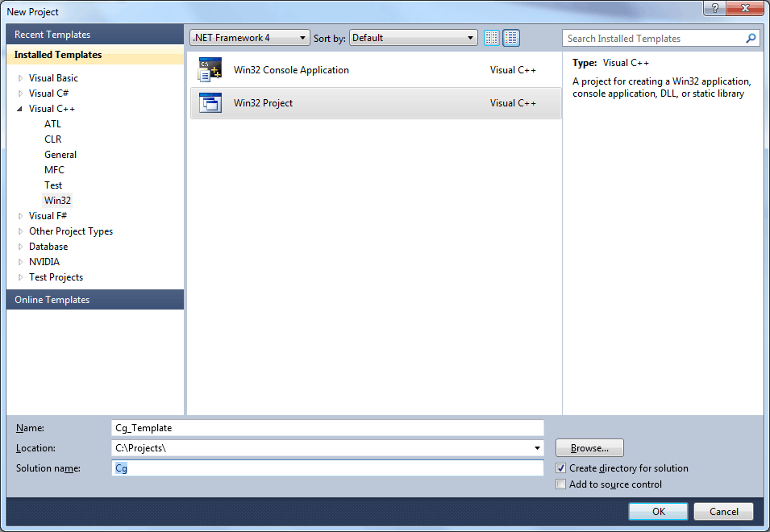The image size is (770, 532).
Task: Select Test under Visual C++
Action: tap(53, 185)
